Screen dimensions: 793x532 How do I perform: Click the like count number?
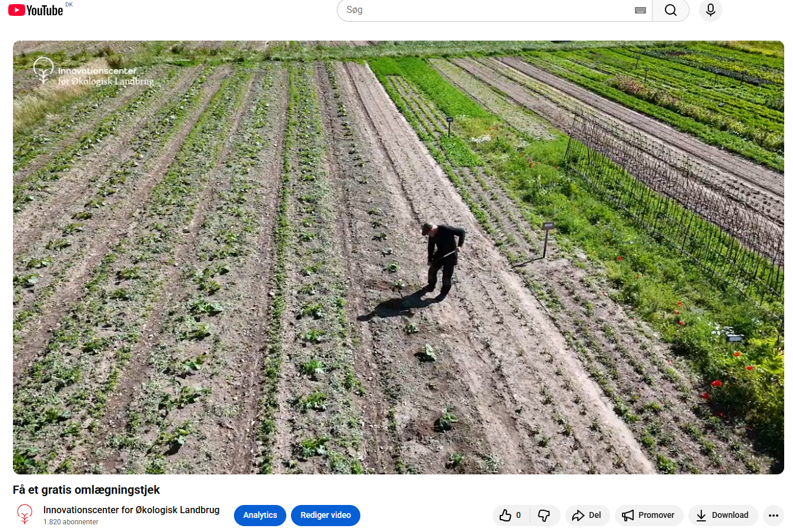click(518, 516)
